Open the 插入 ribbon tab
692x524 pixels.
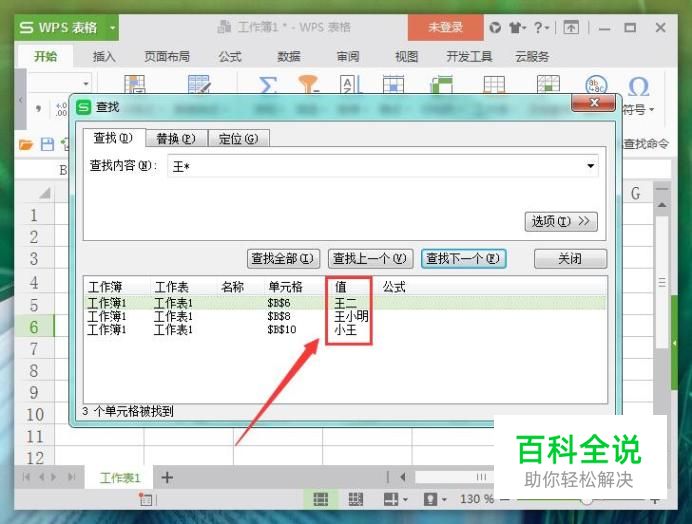coord(104,57)
